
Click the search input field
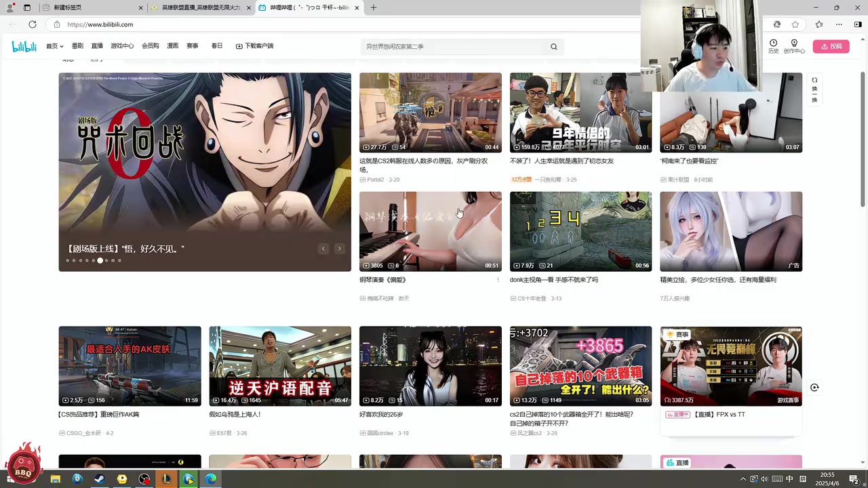click(x=454, y=47)
